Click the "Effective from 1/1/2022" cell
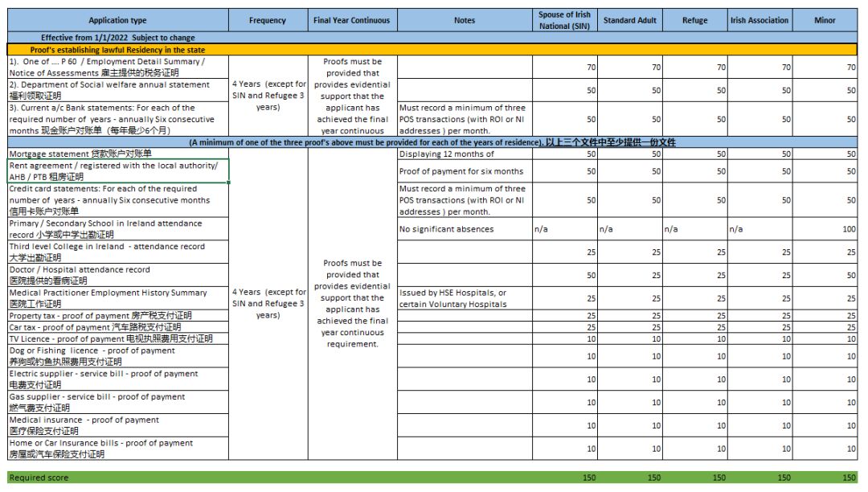The image size is (868, 492). click(117, 38)
